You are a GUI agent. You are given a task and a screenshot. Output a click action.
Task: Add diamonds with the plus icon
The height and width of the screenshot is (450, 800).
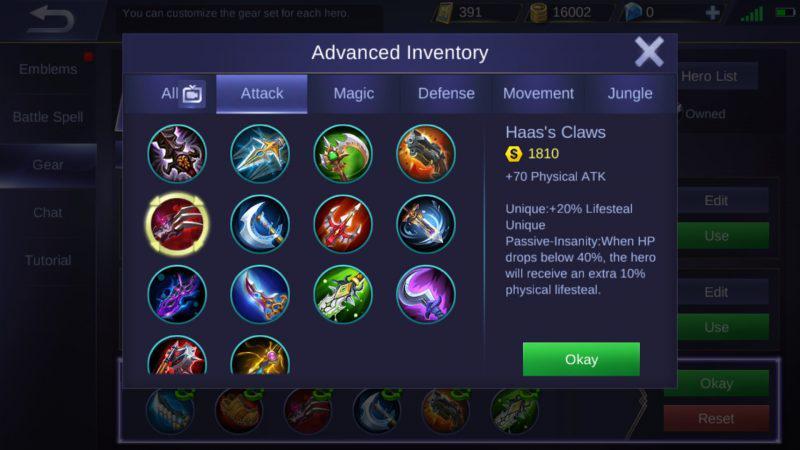tap(712, 12)
